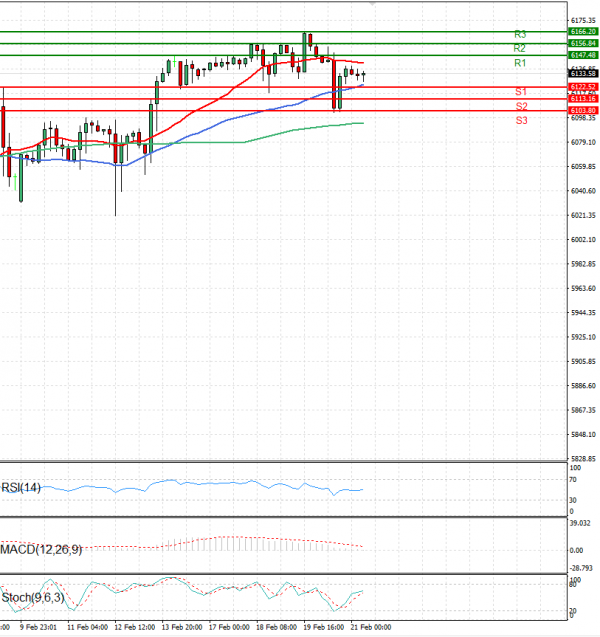This screenshot has width=600, height=637.
Task: Select the 6122.52 support price tag
Action: (583, 87)
